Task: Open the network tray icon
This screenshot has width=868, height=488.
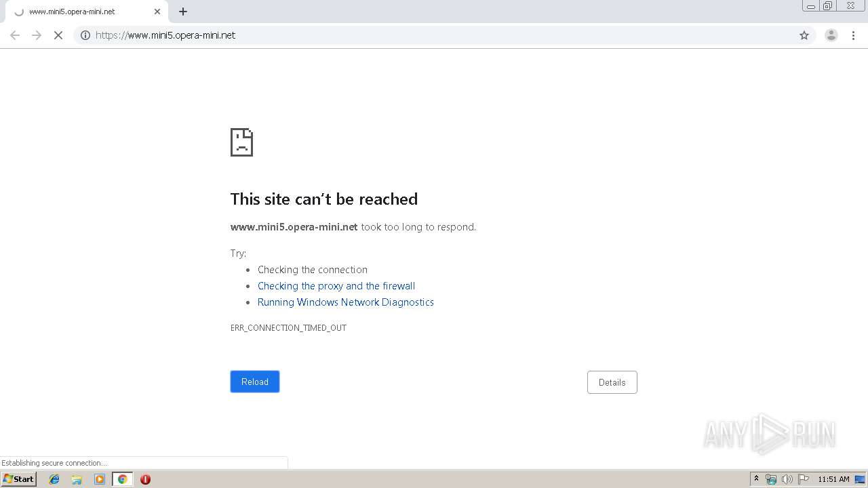Action: 771,479
